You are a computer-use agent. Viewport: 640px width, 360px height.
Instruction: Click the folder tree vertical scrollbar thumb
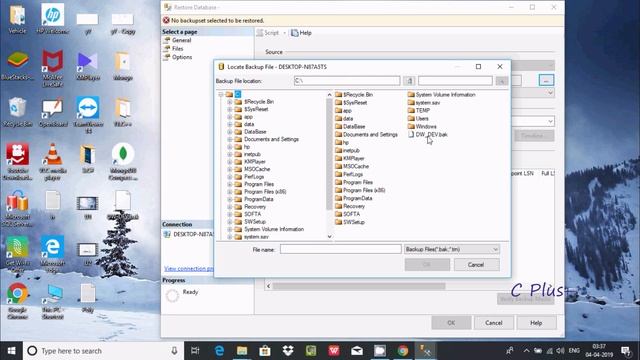coord(329,154)
